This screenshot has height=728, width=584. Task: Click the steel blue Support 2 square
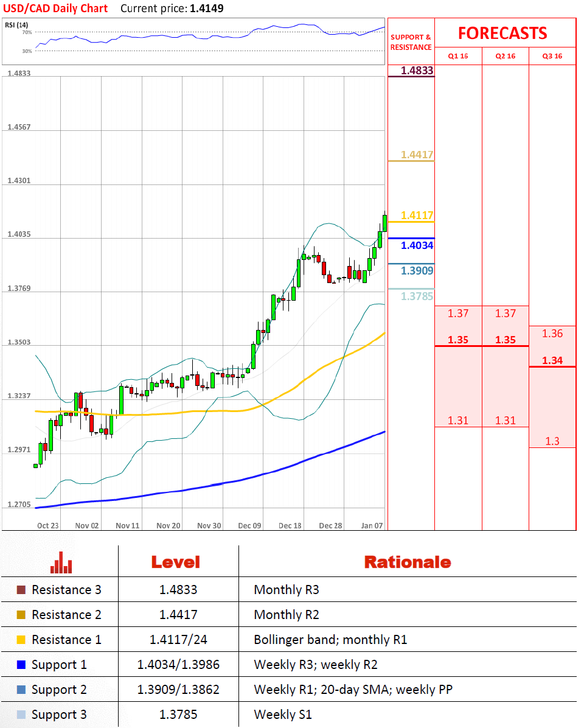[21, 690]
